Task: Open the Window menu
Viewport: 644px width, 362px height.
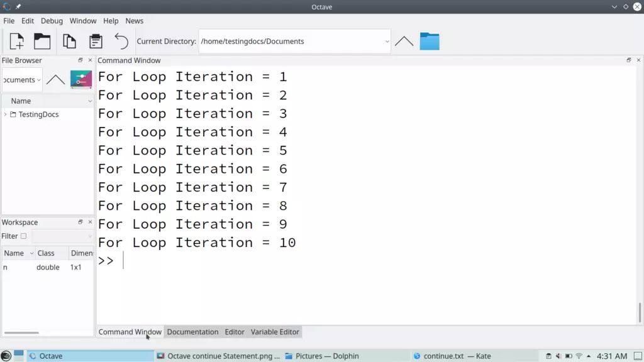Action: tap(83, 21)
